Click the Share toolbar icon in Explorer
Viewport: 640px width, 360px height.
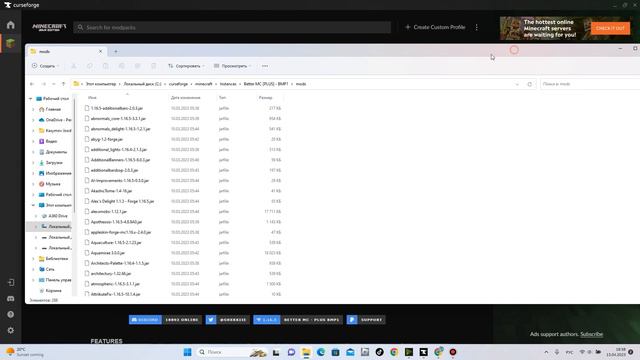(138, 66)
